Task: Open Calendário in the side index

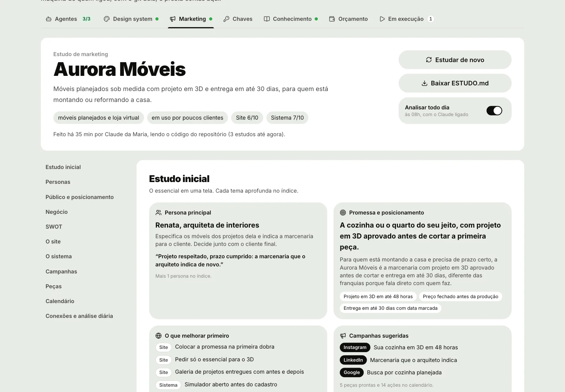Action: [60, 301]
